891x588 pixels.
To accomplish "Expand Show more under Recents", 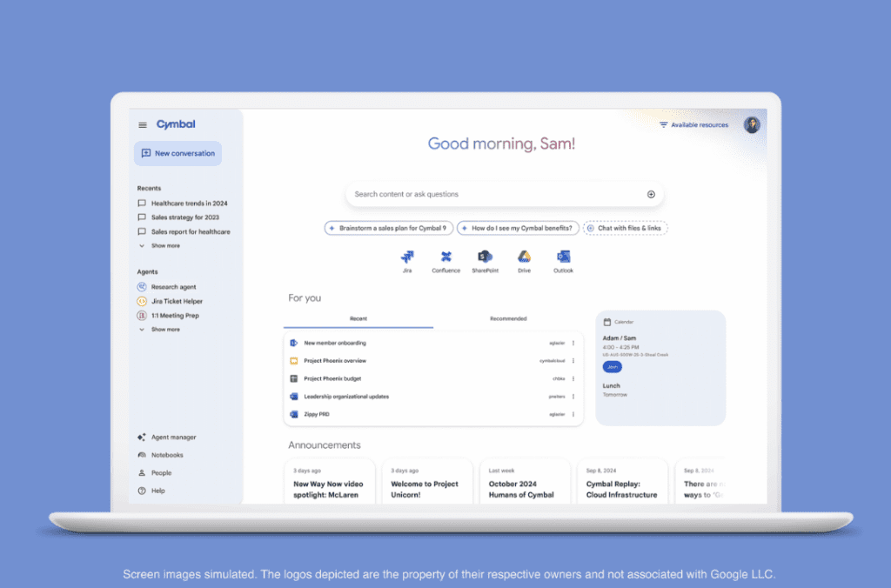I will [164, 246].
